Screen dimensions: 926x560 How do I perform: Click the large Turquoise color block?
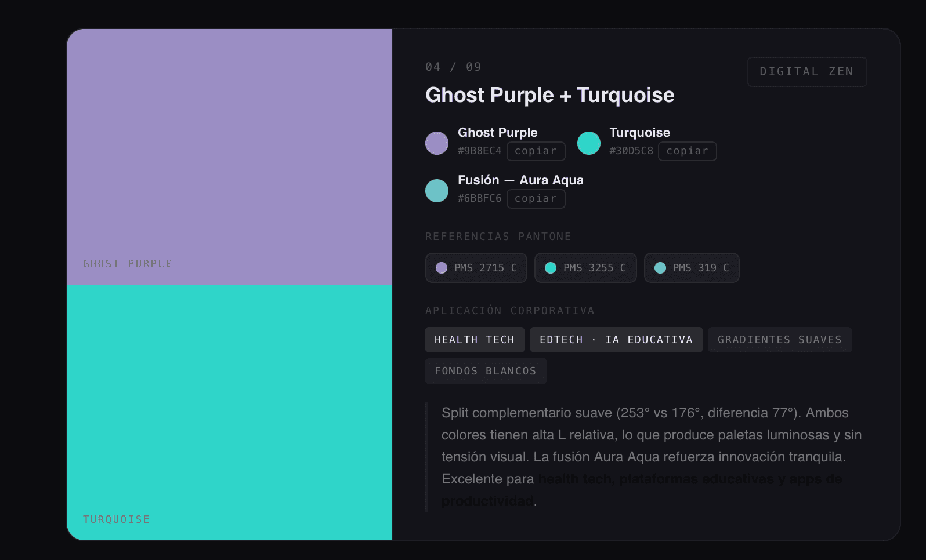tap(229, 412)
